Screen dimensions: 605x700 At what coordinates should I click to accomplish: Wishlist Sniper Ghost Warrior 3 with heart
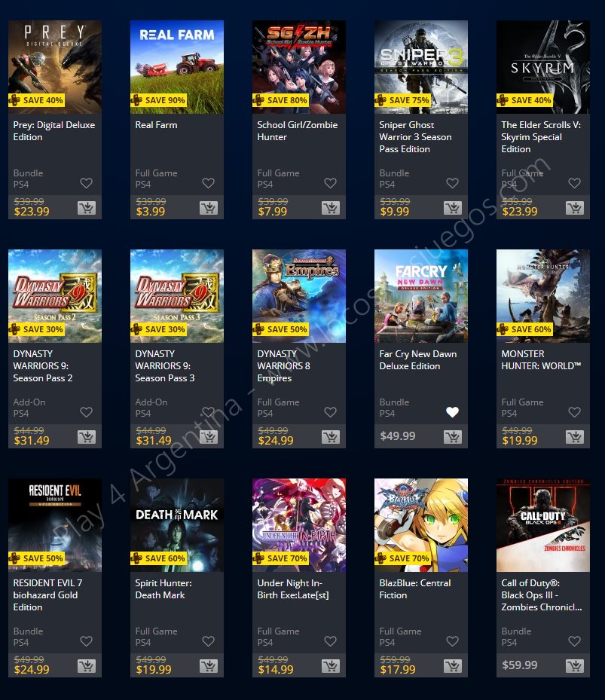pyautogui.click(x=452, y=183)
